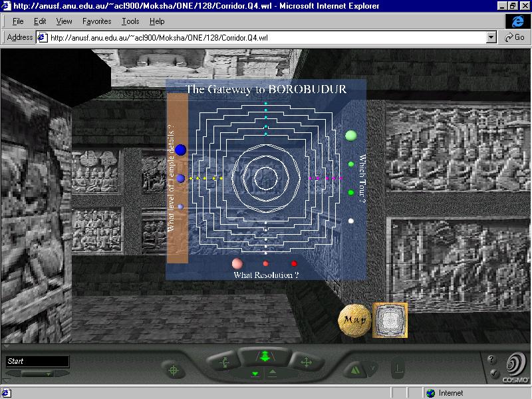532x399 pixels.
Task: Select the green forward navigation arrow
Action: (265, 356)
